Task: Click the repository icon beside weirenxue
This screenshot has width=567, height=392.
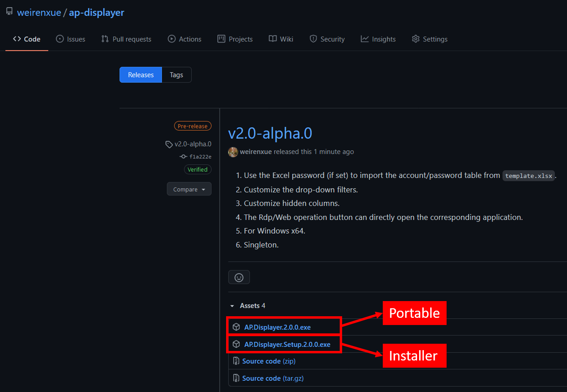Action: pyautogui.click(x=9, y=12)
